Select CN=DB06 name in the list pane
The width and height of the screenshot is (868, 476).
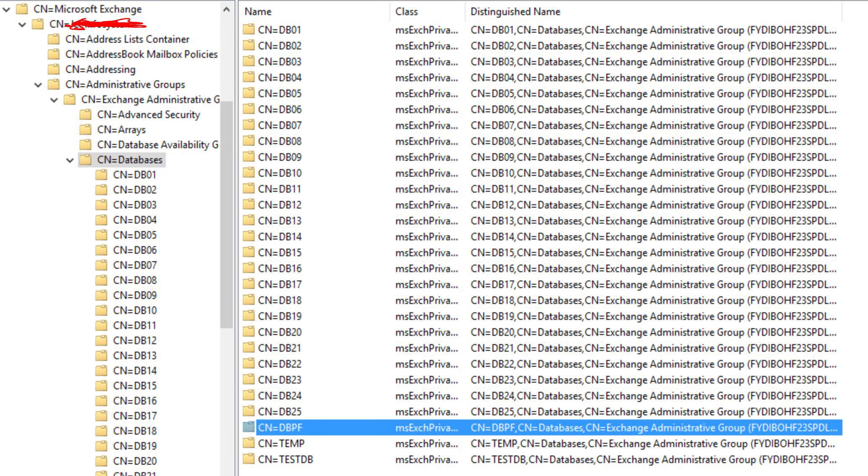280,109
